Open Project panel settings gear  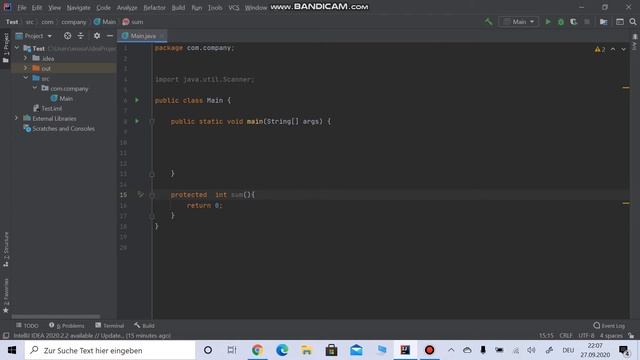[97, 36]
